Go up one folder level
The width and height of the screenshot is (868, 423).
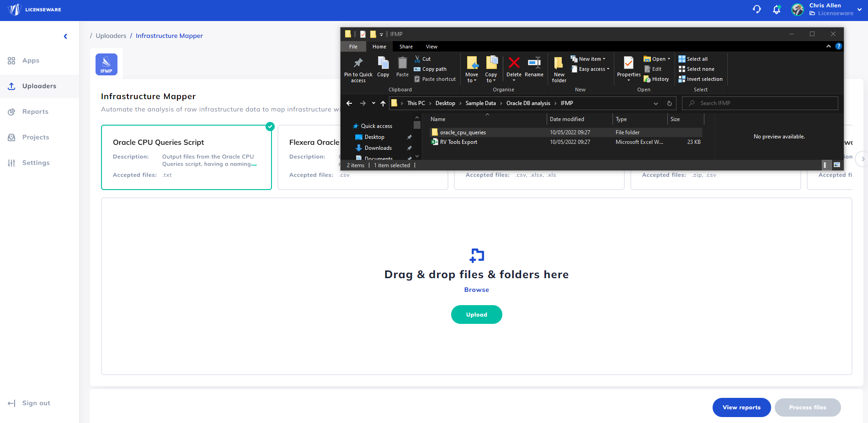383,103
